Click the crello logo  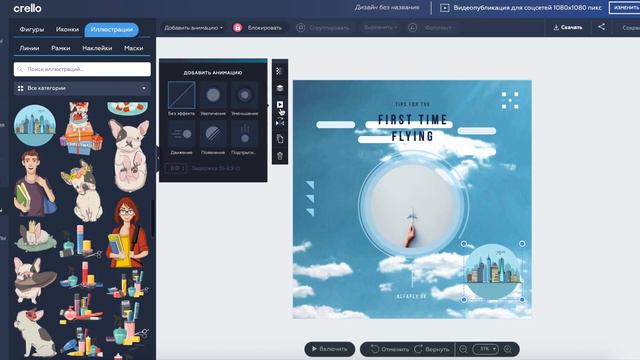[27, 8]
